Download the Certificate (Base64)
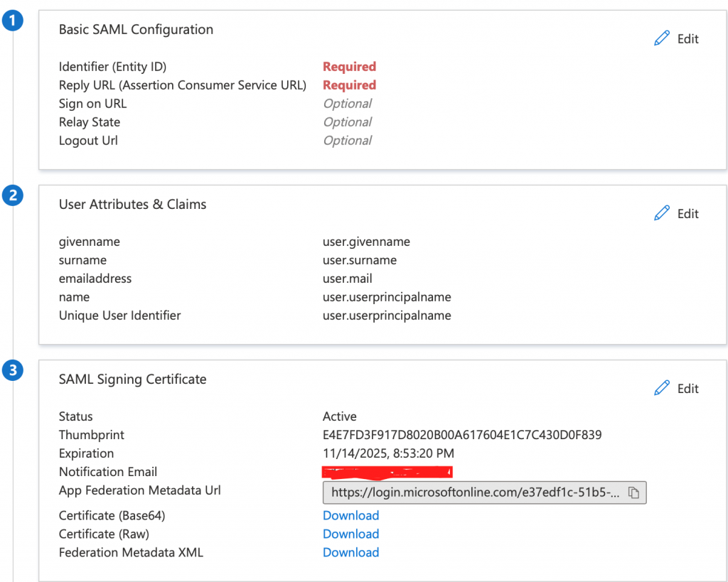 (x=350, y=515)
